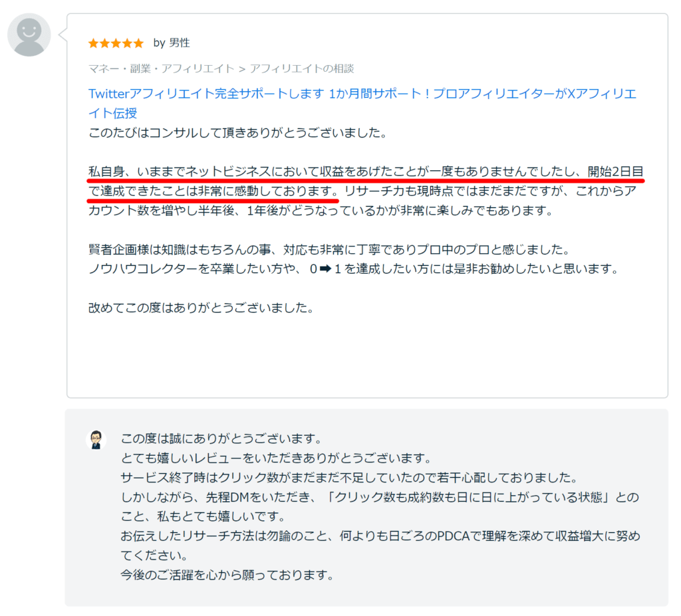The height and width of the screenshot is (616, 681).
Task: Click the seller reply mentioning クリック数
Action: coord(333,476)
